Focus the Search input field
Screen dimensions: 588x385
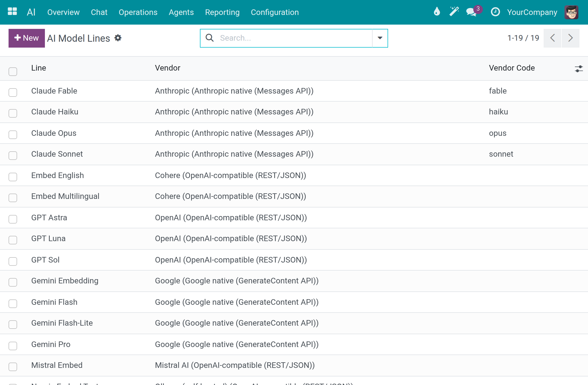click(x=294, y=38)
